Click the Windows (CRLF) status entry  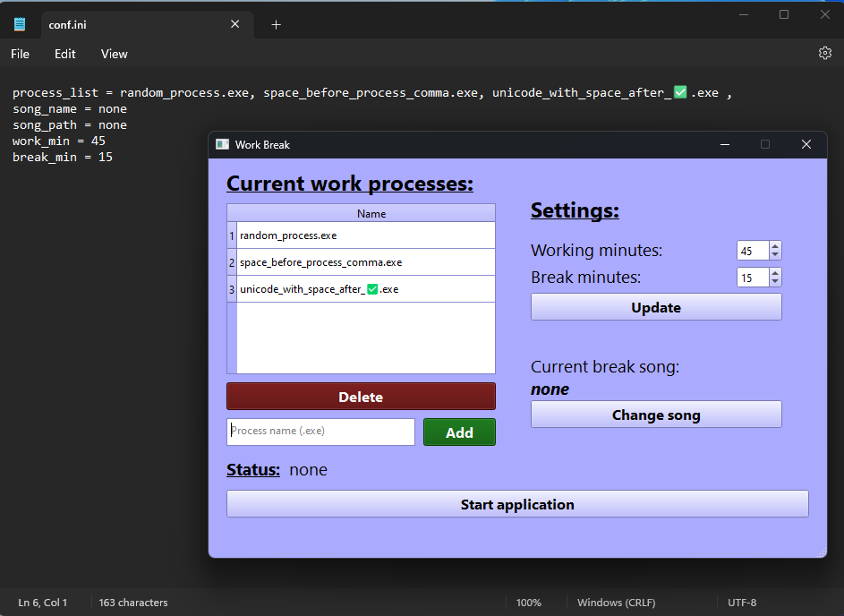(617, 603)
